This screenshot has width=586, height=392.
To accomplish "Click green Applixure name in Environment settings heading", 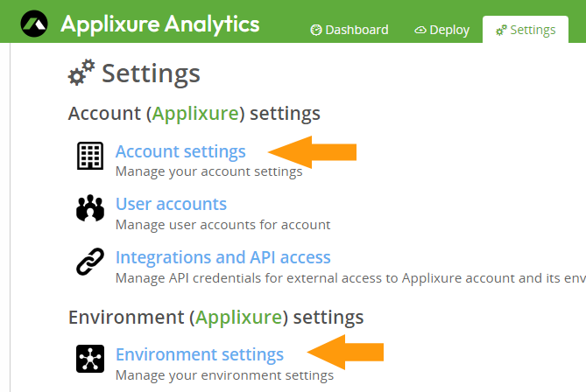I will coord(238,318).
